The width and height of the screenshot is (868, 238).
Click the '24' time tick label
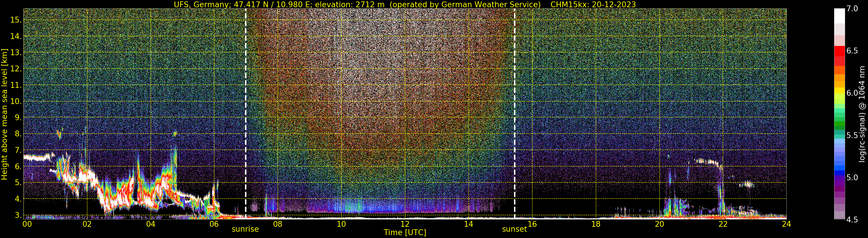tap(786, 224)
